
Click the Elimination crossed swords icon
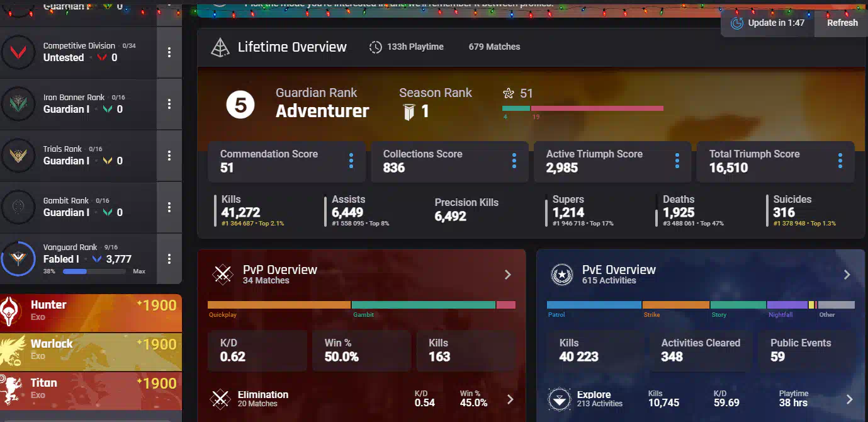(x=220, y=399)
